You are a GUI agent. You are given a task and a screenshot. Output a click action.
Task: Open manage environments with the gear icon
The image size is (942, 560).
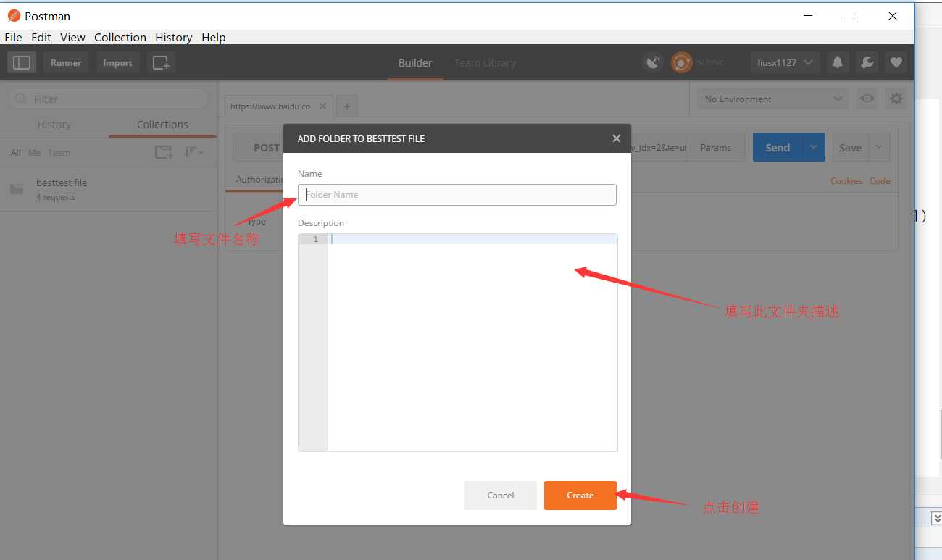coord(896,99)
